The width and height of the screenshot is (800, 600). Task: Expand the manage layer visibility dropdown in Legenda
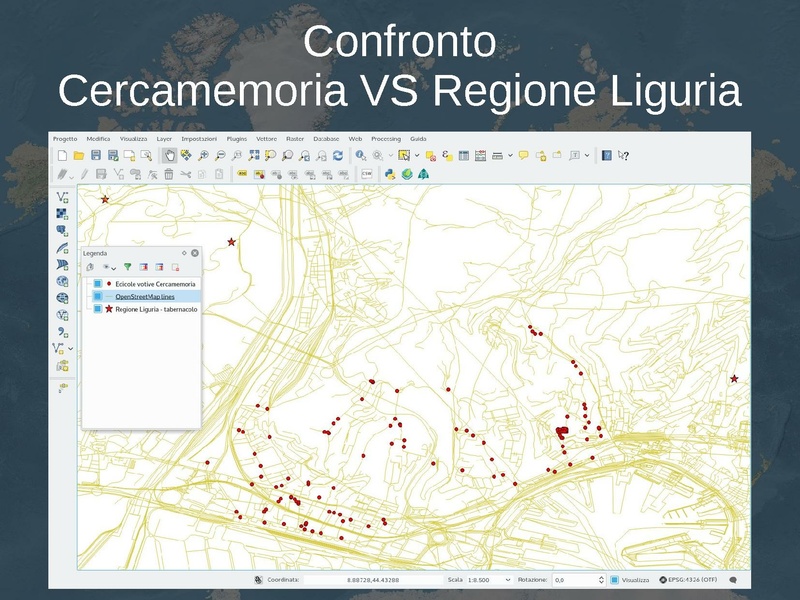tap(112, 268)
